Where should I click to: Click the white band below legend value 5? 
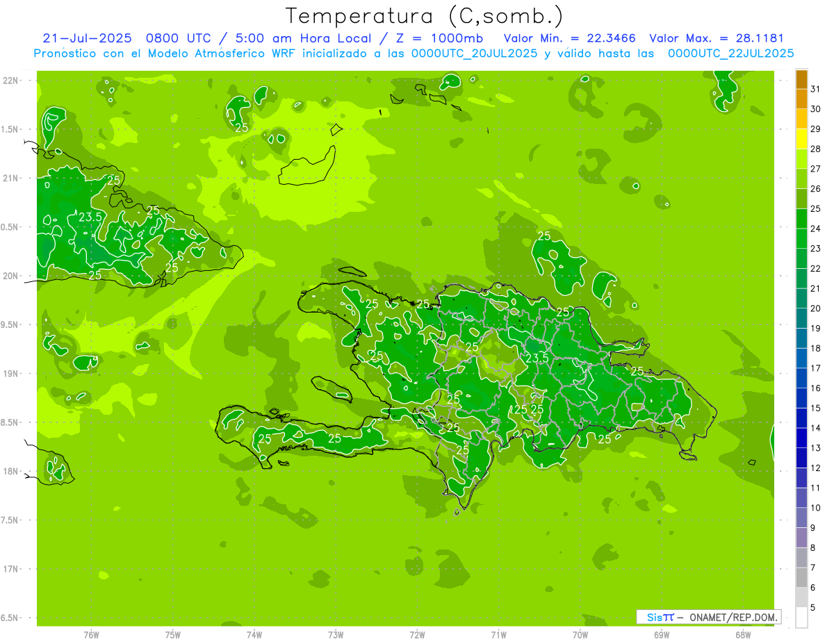pos(801,618)
